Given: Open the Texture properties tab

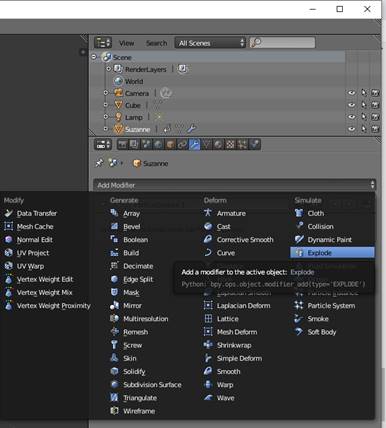Looking at the screenshot, I should [230, 144].
